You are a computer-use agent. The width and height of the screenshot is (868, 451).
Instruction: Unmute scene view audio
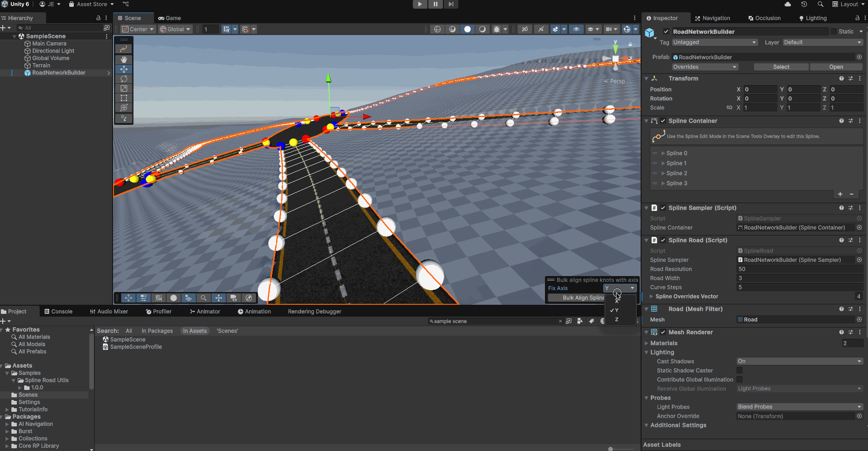[541, 29]
